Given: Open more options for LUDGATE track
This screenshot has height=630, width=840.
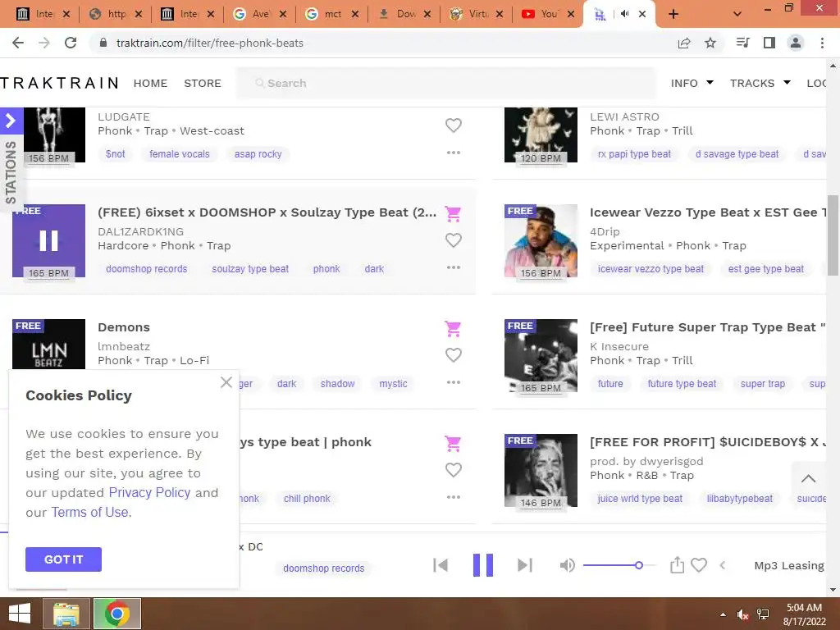Looking at the screenshot, I should [453, 153].
